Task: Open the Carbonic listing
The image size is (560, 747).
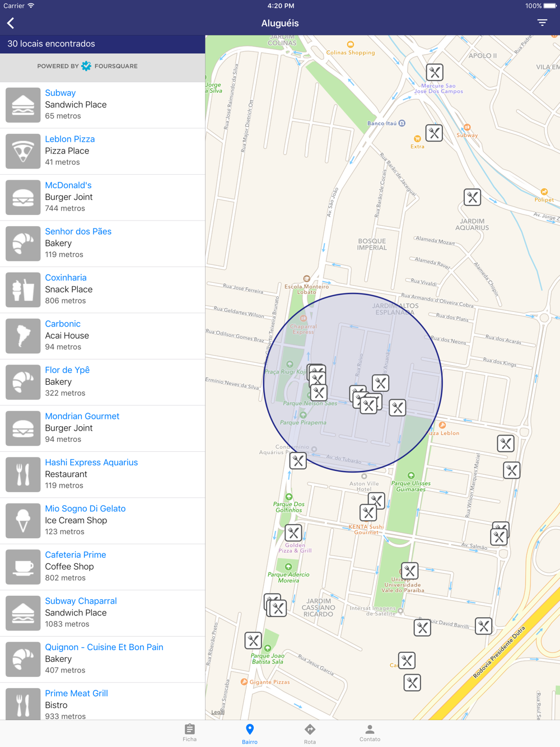Action: [x=102, y=336]
